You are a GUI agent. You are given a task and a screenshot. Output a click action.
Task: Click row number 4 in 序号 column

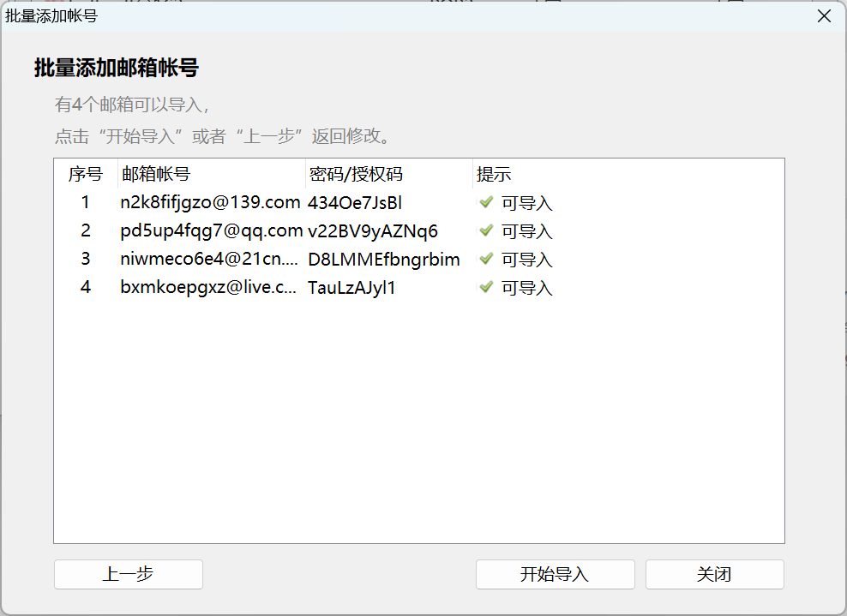point(86,287)
